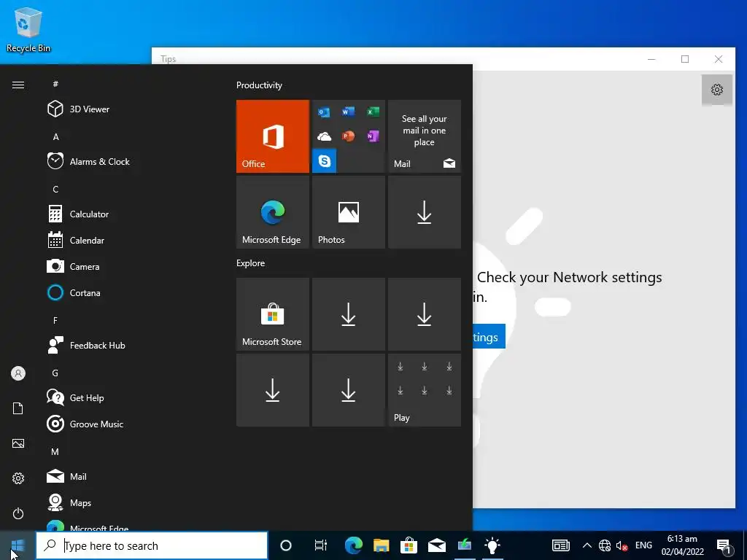Open Pictures from Start sidebar

[18, 443]
